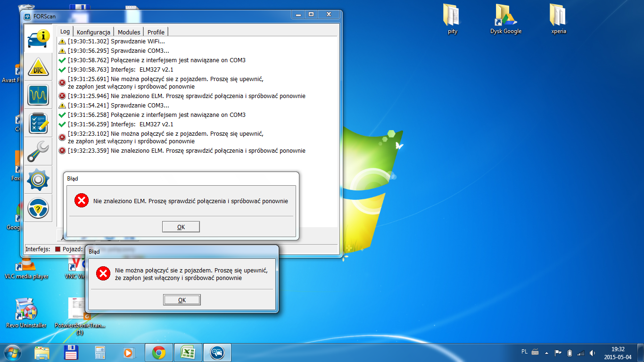Open the gear settings section

pos(38,180)
